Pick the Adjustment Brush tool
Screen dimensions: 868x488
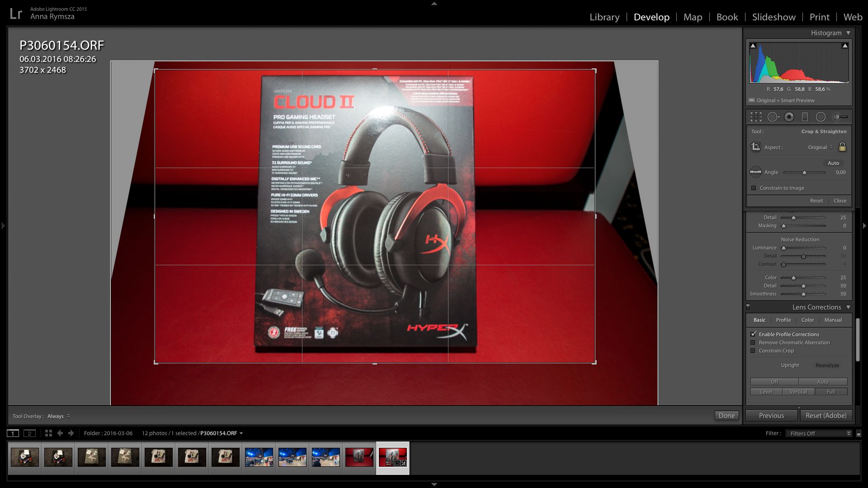[840, 117]
